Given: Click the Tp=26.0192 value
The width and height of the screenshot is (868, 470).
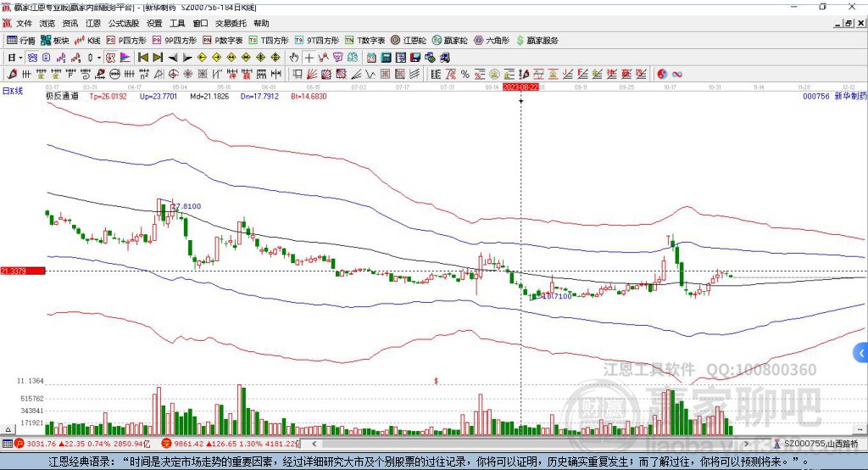Looking at the screenshot, I should click(108, 97).
